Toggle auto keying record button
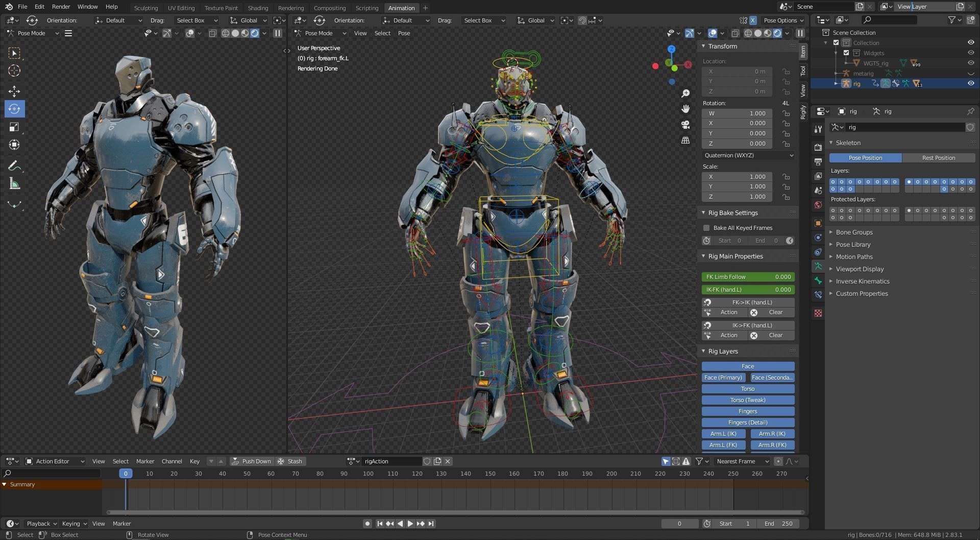The height and width of the screenshot is (540, 980). click(367, 524)
